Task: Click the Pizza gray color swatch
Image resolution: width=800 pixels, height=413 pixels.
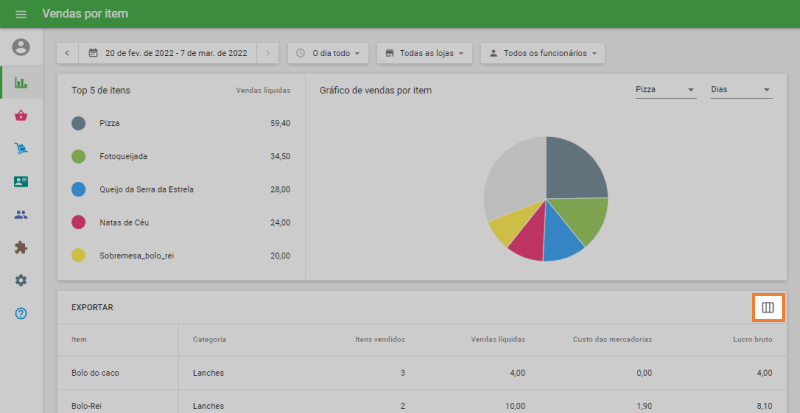Action: 79,123
